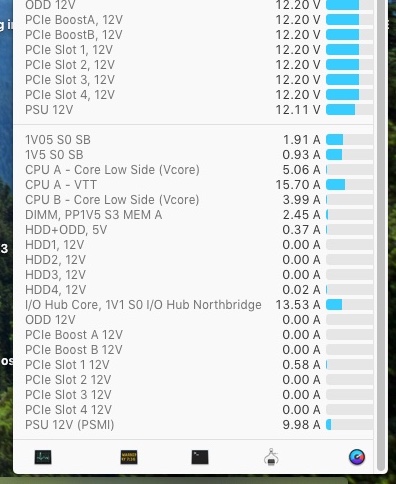Select the PSU 12V (PSMI) current row
The image size is (396, 484).
pyautogui.click(x=199, y=425)
